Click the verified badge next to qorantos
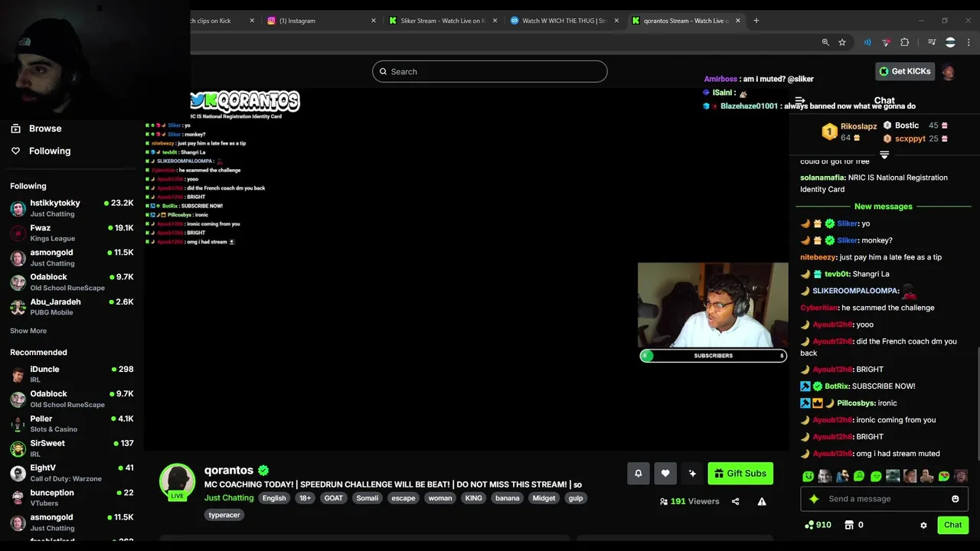The width and height of the screenshot is (980, 551). click(263, 471)
